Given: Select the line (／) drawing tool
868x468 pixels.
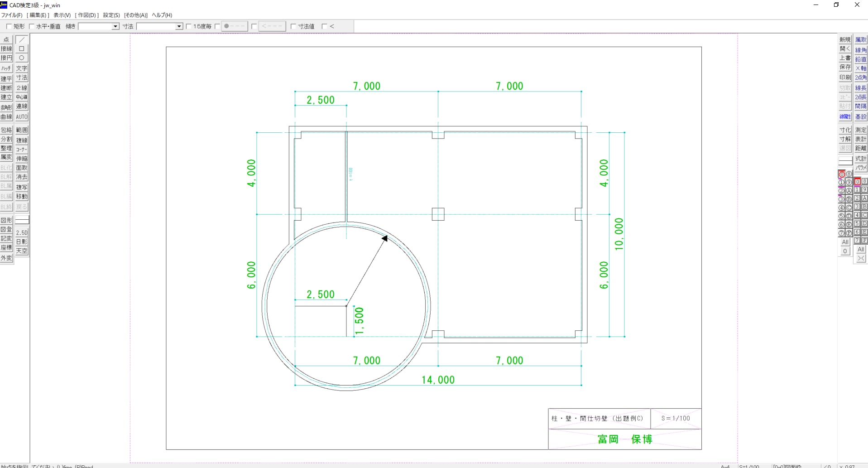Looking at the screenshot, I should [x=22, y=40].
